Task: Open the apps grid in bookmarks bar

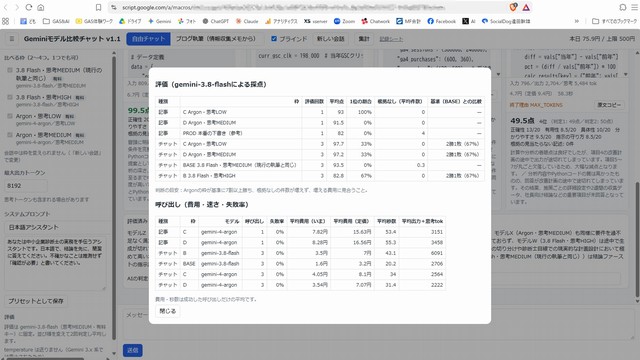Action: click(x=5, y=21)
